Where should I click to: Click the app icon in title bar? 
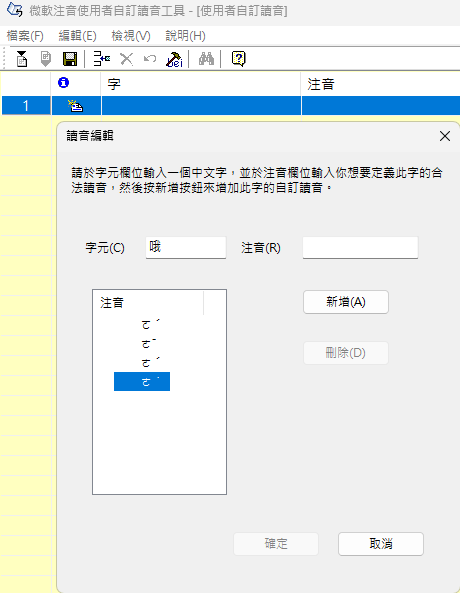[14, 10]
